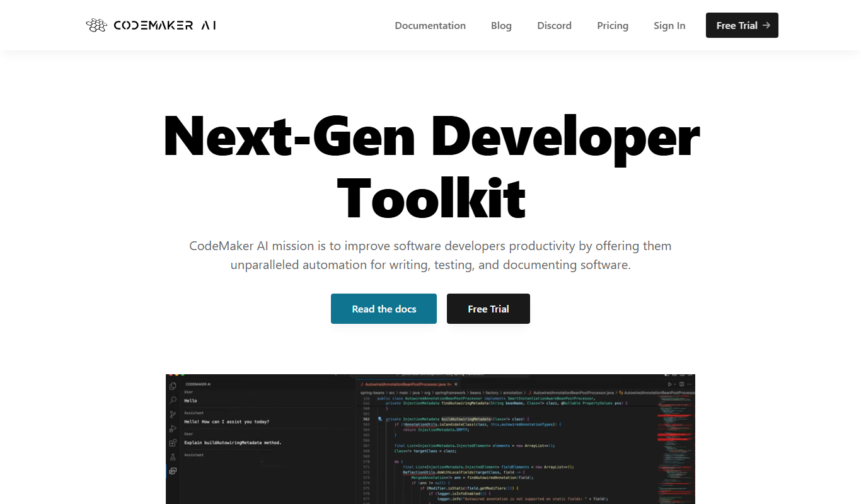
Task: Click run play icon in demo editor
Action: (x=670, y=384)
